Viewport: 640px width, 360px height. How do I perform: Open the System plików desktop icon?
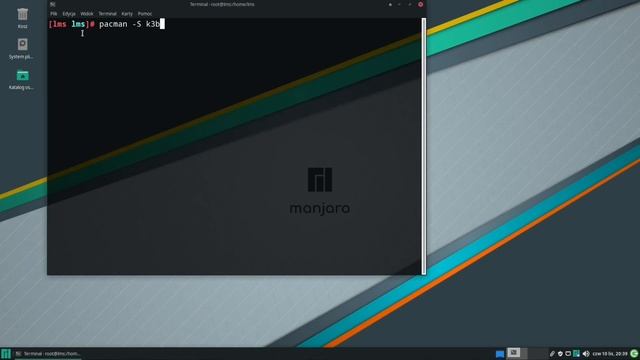coord(22,49)
